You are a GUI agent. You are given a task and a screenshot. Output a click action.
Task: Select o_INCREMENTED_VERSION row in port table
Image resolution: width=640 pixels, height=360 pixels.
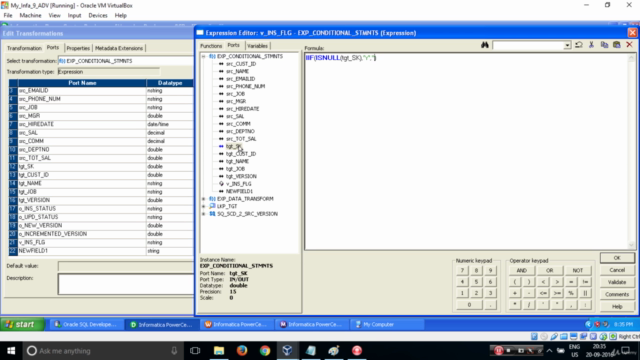coord(101,234)
